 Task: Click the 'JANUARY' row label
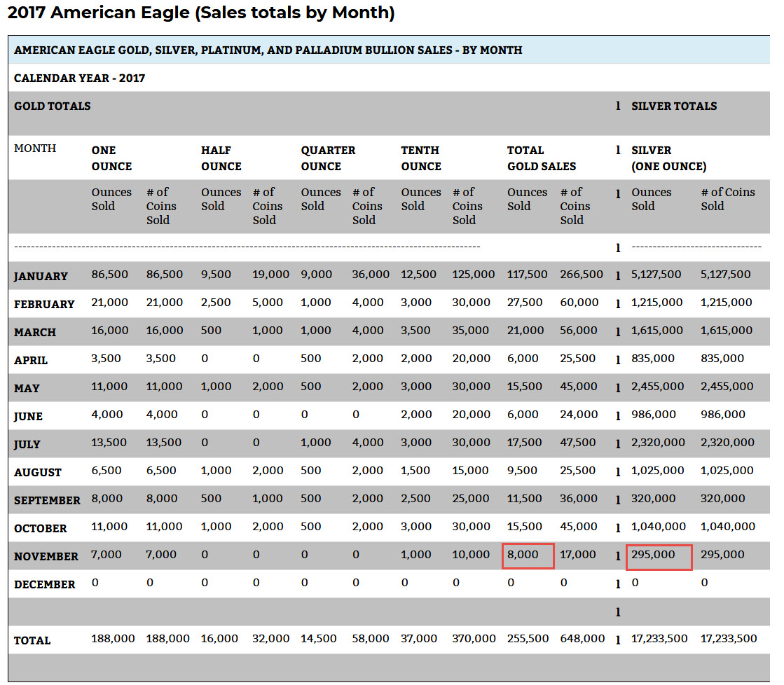coord(41,276)
